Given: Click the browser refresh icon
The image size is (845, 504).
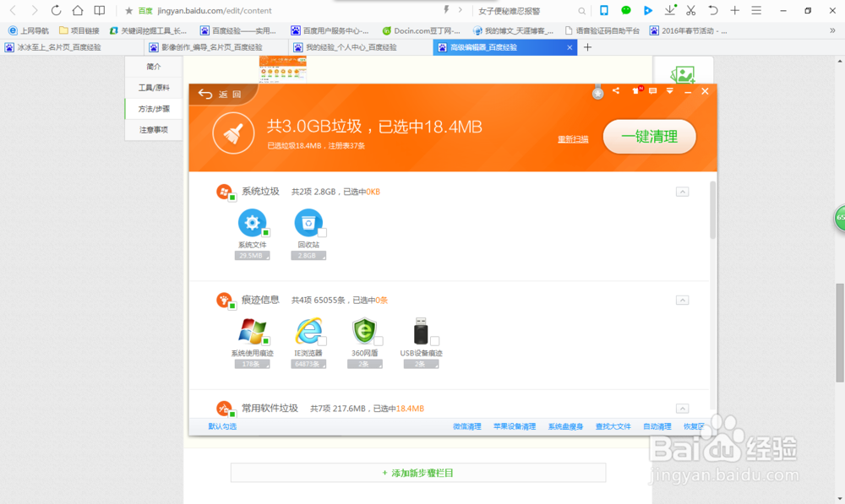Looking at the screenshot, I should click(x=56, y=10).
